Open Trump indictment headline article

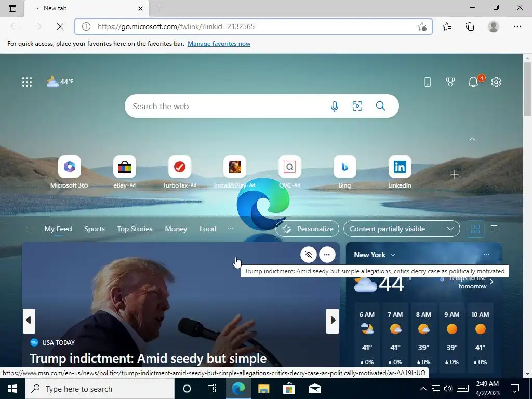(x=148, y=358)
